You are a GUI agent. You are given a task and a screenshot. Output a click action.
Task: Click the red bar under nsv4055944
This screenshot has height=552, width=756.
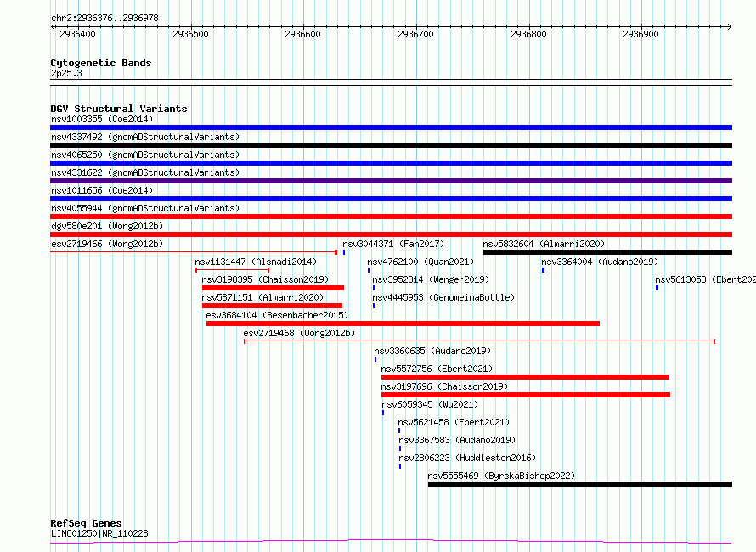(x=391, y=217)
